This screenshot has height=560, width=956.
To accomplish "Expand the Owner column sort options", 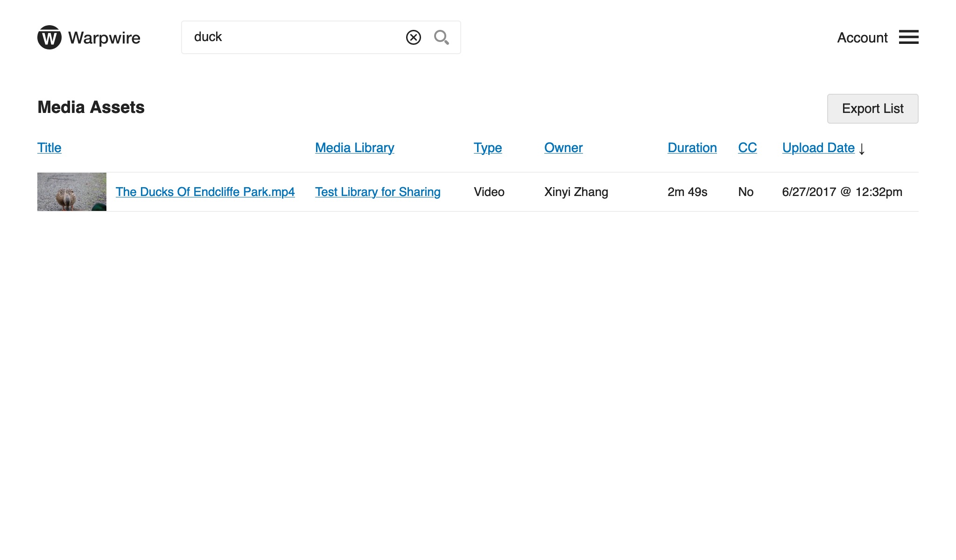I will point(563,147).
